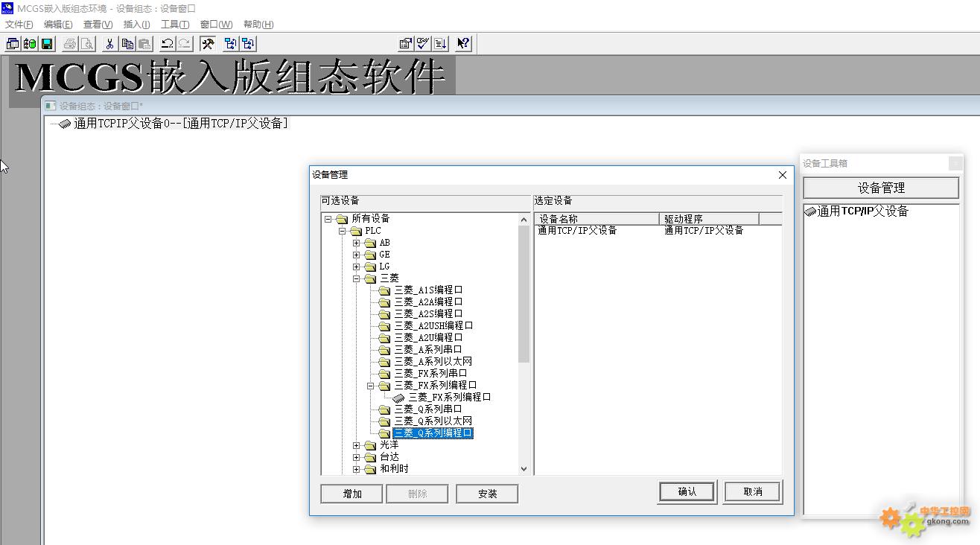Open the 插入(I) menu

(x=136, y=25)
